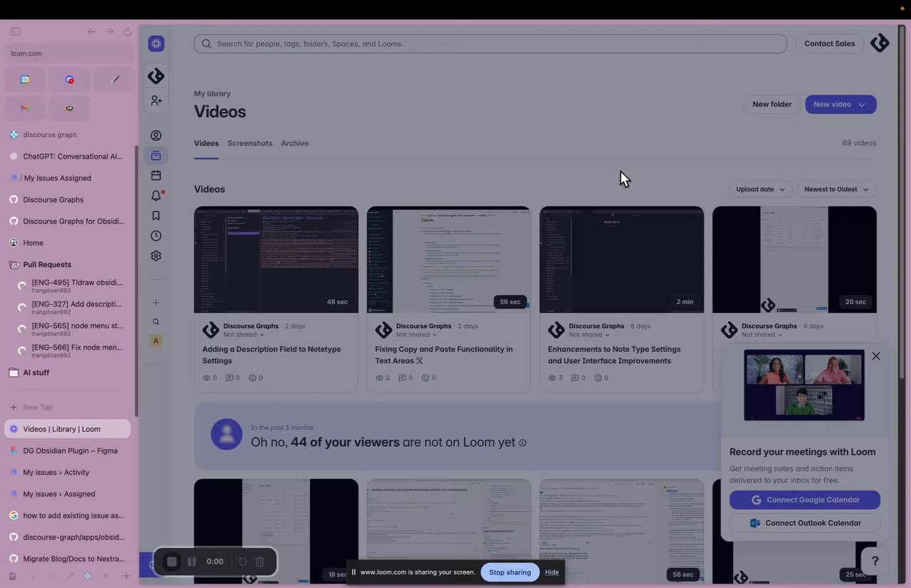The height and width of the screenshot is (588, 911).
Task: Open the pinned pen icon tab
Action: [x=115, y=80]
